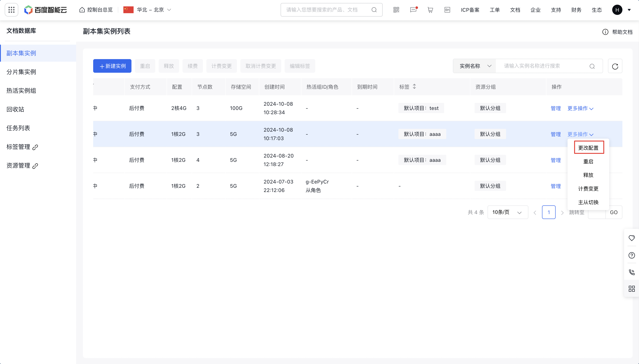
Task: Click 管理 for the g-EePyCr instance
Action: 556,186
